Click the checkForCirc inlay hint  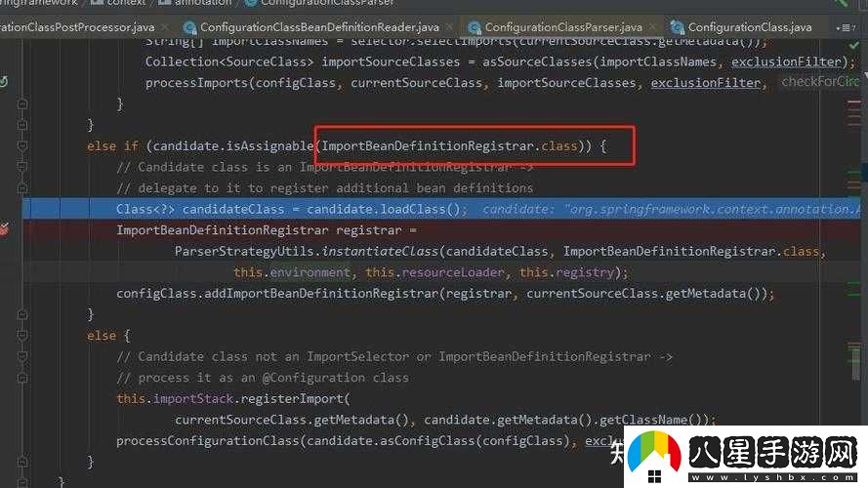click(x=820, y=82)
